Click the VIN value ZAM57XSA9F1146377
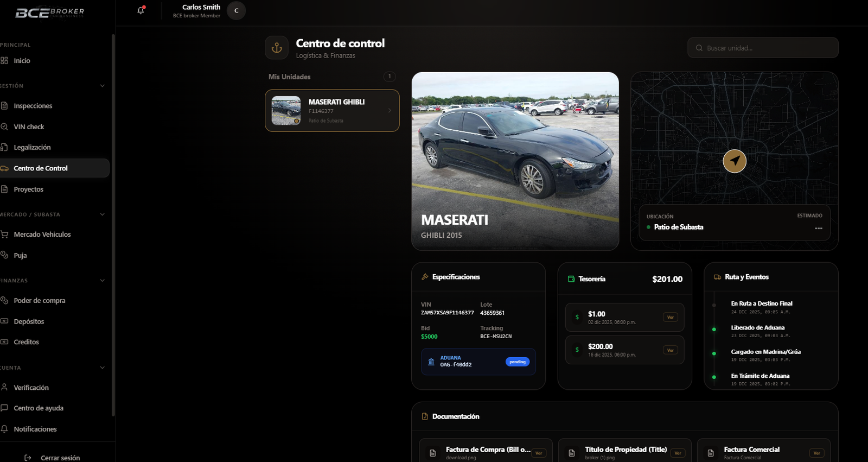 pyautogui.click(x=448, y=313)
